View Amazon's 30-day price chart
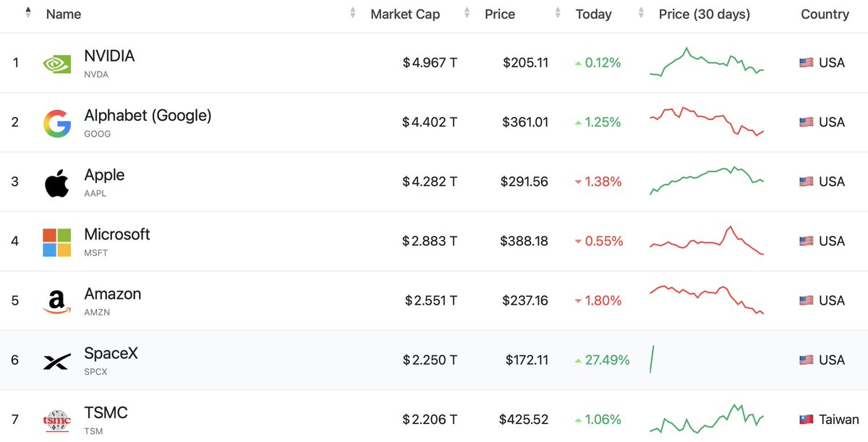Screen dimensions: 868x442 pyautogui.click(x=707, y=299)
